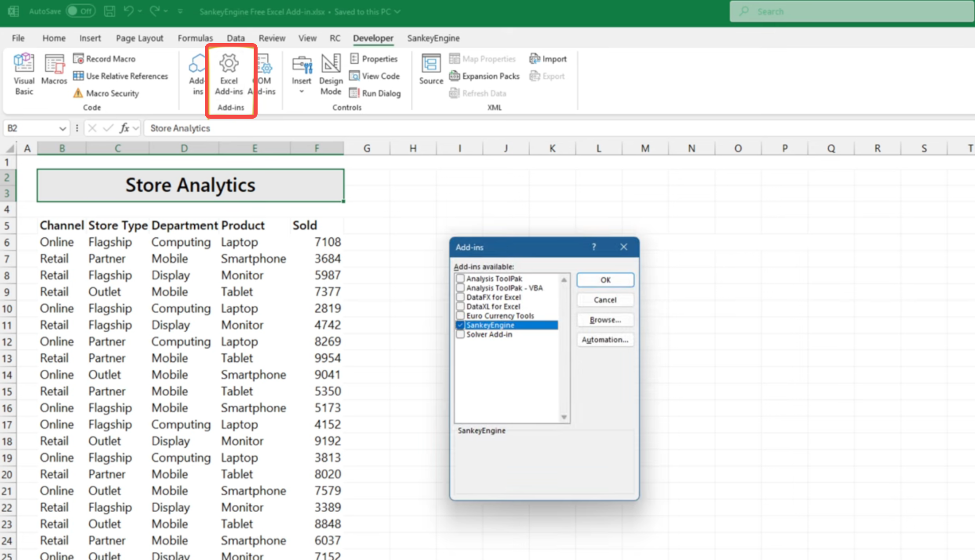Go to the Formulas tab
This screenshot has height=560, width=975.
click(195, 38)
